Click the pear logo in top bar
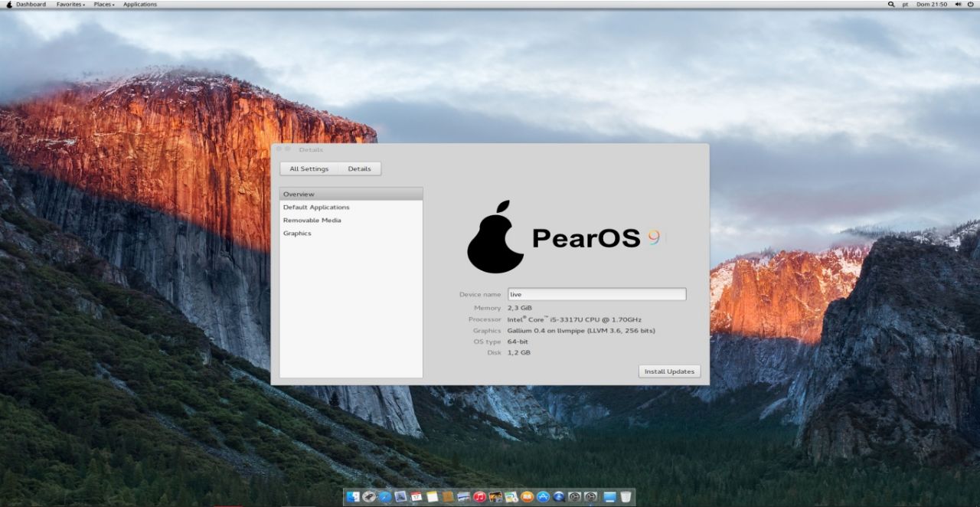This screenshot has height=507, width=980. point(9,4)
